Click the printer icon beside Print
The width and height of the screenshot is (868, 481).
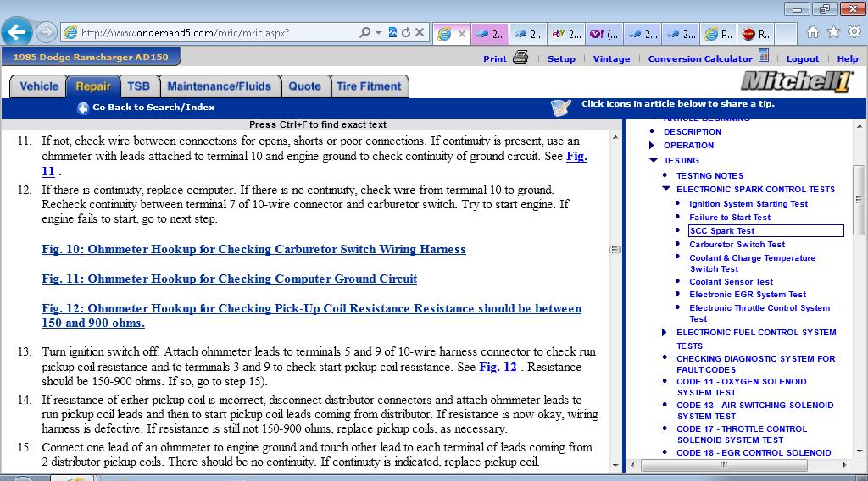click(x=520, y=58)
